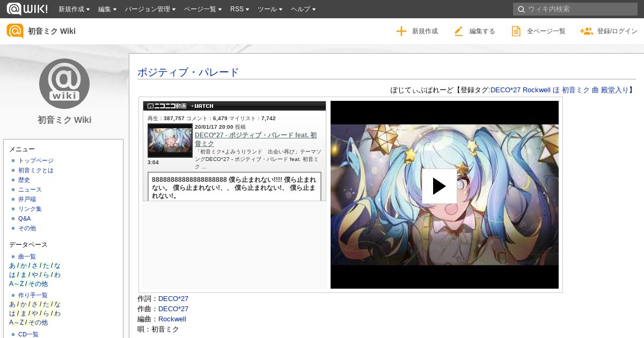Open ニュース in sidebar menu
This screenshot has width=644, height=338.
[30, 189]
